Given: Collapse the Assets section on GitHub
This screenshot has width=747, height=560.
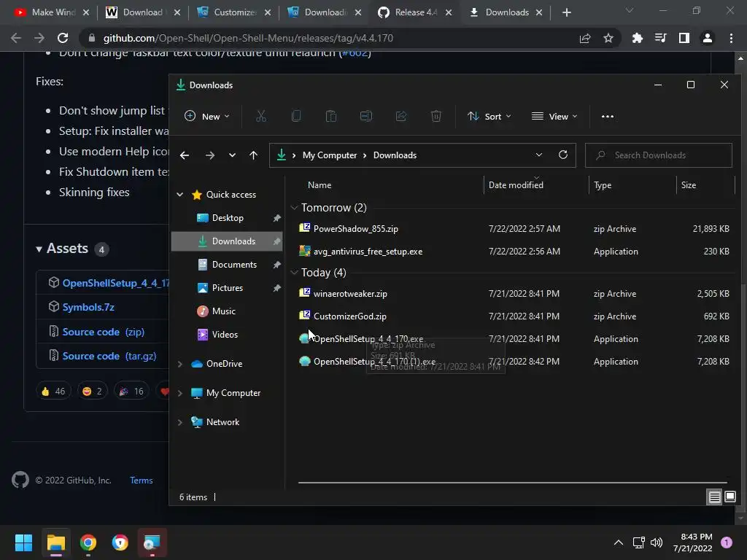Looking at the screenshot, I should [x=39, y=249].
